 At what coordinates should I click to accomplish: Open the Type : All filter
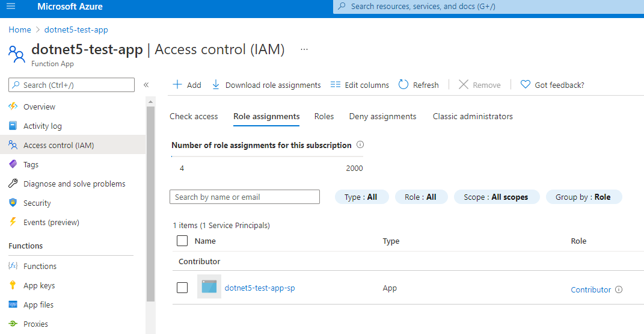[x=361, y=197]
